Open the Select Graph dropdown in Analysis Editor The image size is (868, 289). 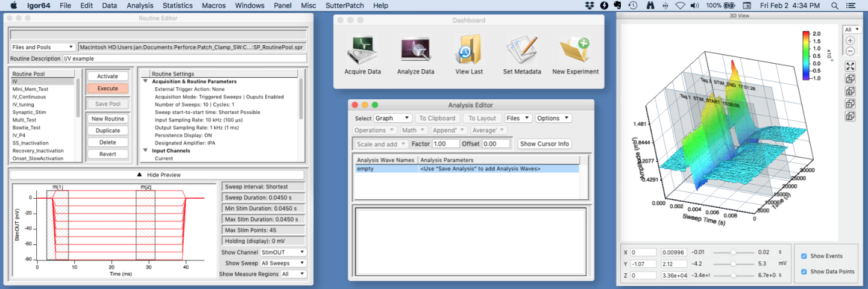click(x=393, y=118)
